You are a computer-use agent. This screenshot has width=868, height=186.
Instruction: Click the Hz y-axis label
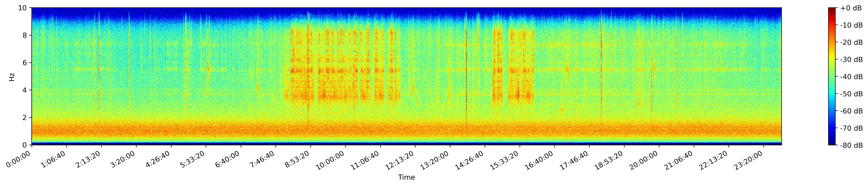point(12,77)
